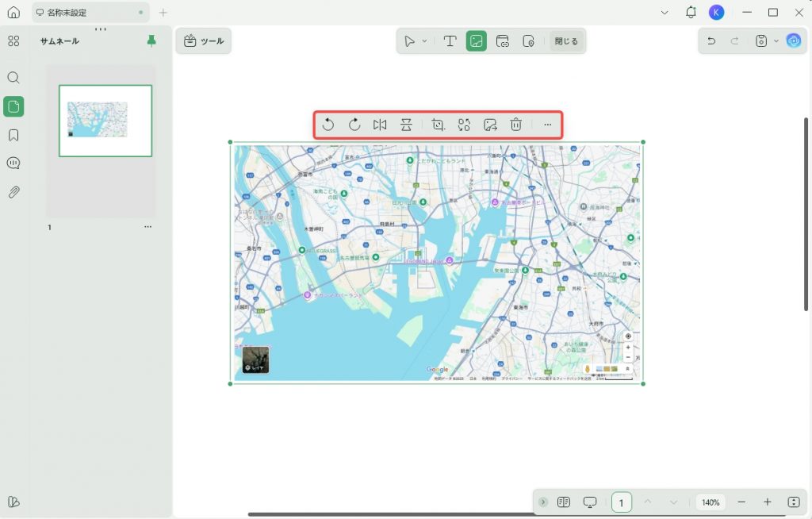Click the map image on the page
The width and height of the screenshot is (812, 519).
tap(437, 263)
